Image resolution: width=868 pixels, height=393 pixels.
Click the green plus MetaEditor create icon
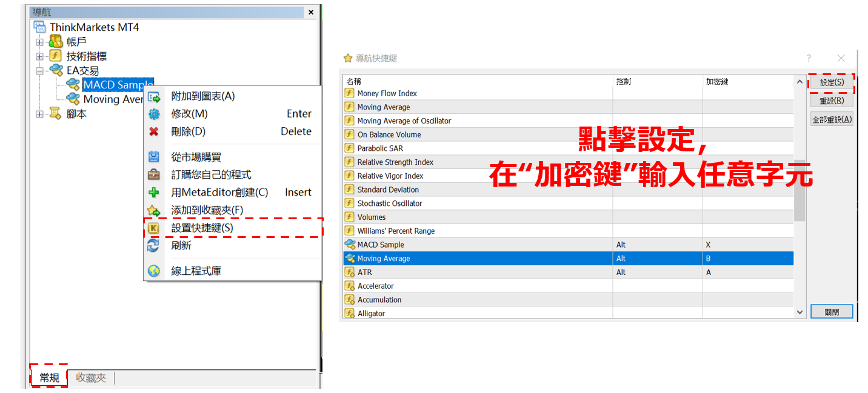pos(154,193)
